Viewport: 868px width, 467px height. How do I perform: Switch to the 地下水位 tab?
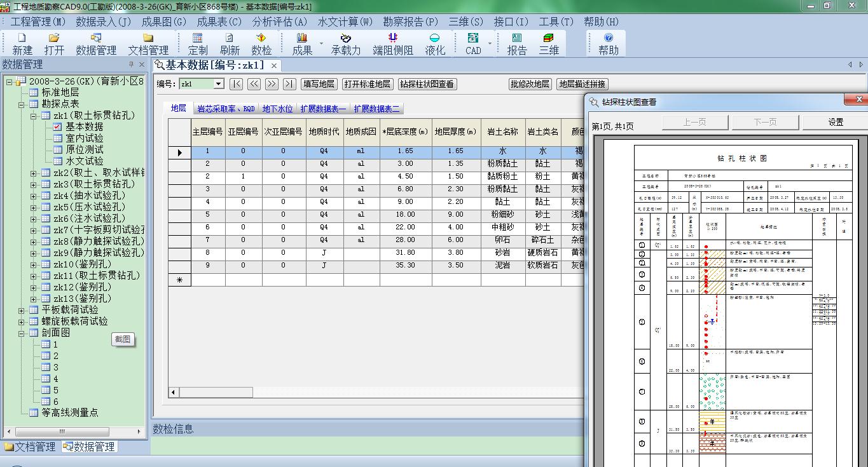(278, 109)
